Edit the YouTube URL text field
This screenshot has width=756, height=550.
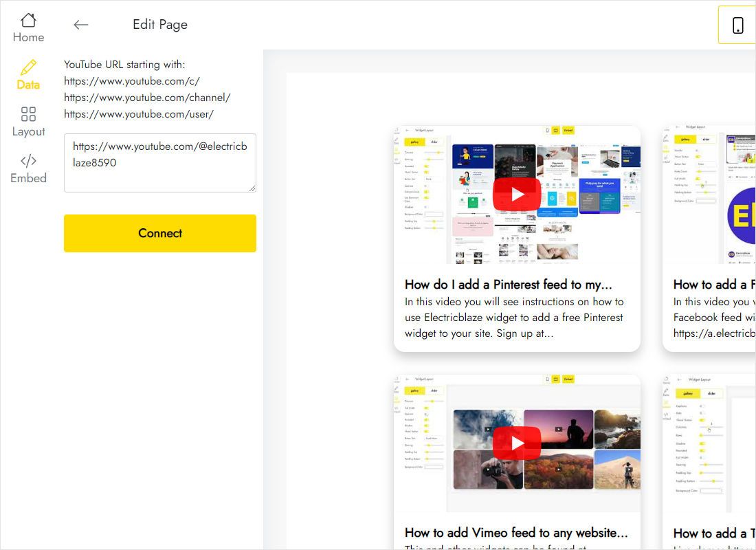click(160, 163)
